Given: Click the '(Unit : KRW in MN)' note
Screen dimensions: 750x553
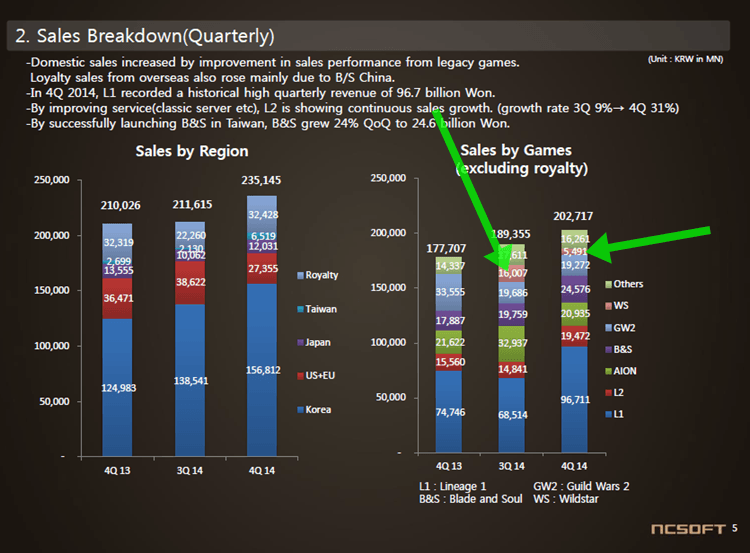Looking at the screenshot, I should (x=685, y=59).
